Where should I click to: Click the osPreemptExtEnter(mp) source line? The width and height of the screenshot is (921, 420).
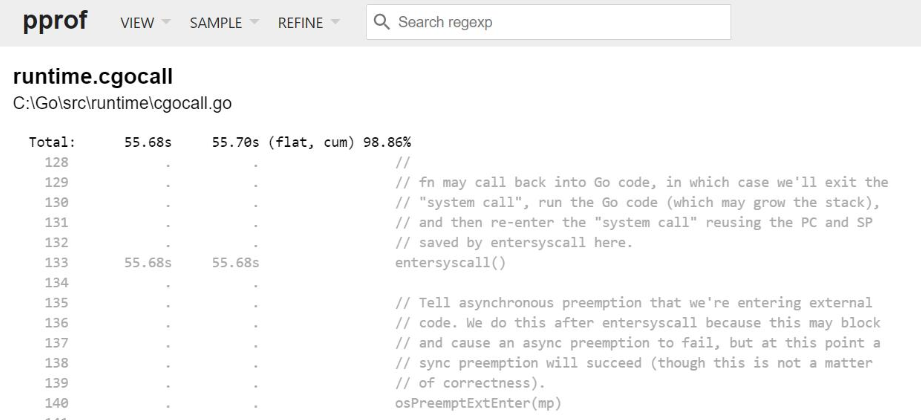(478, 403)
